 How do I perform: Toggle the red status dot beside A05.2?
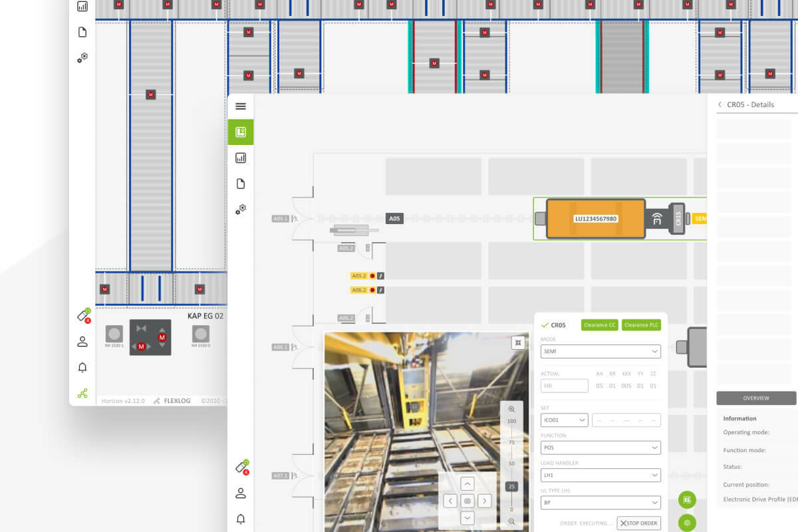(x=372, y=275)
